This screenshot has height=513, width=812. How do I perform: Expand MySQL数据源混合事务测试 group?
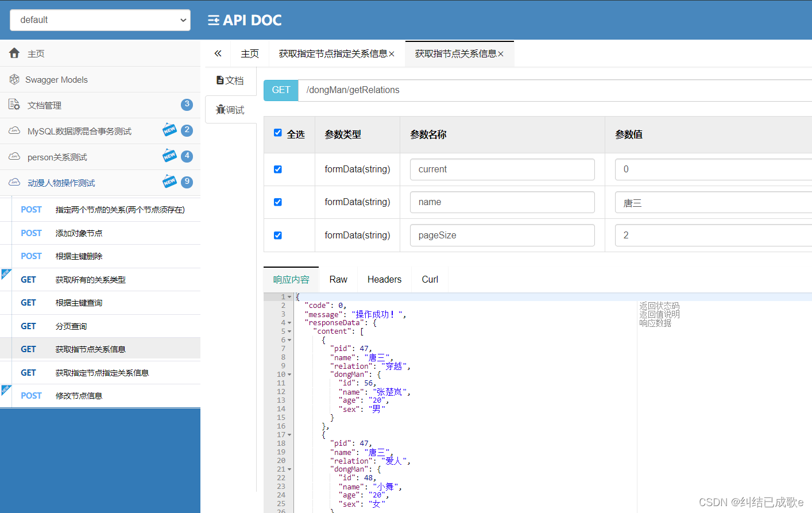click(100, 131)
